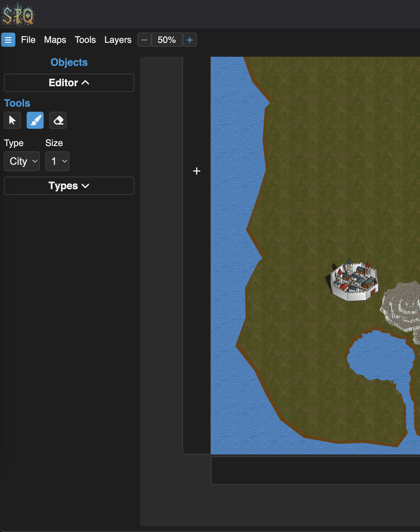Expand the Types section

(69, 186)
